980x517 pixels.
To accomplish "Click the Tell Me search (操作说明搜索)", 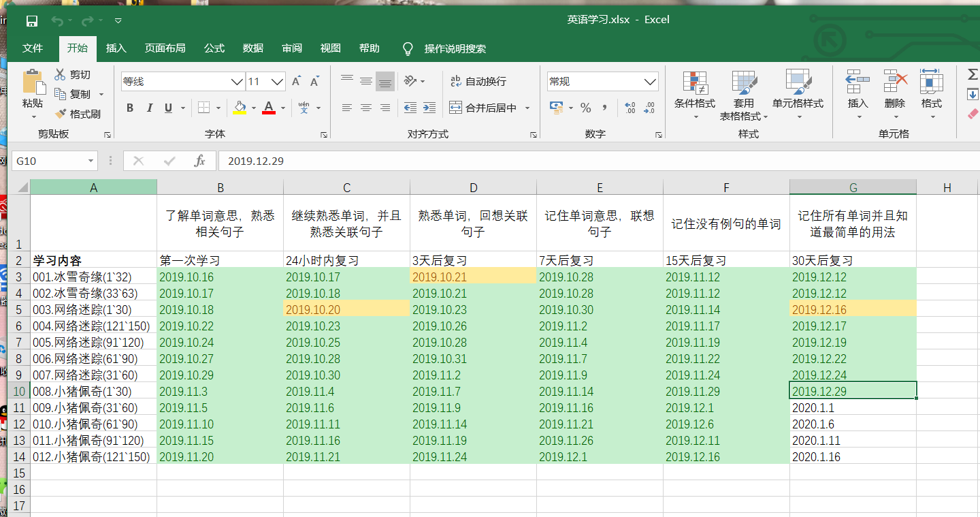I will (445, 48).
